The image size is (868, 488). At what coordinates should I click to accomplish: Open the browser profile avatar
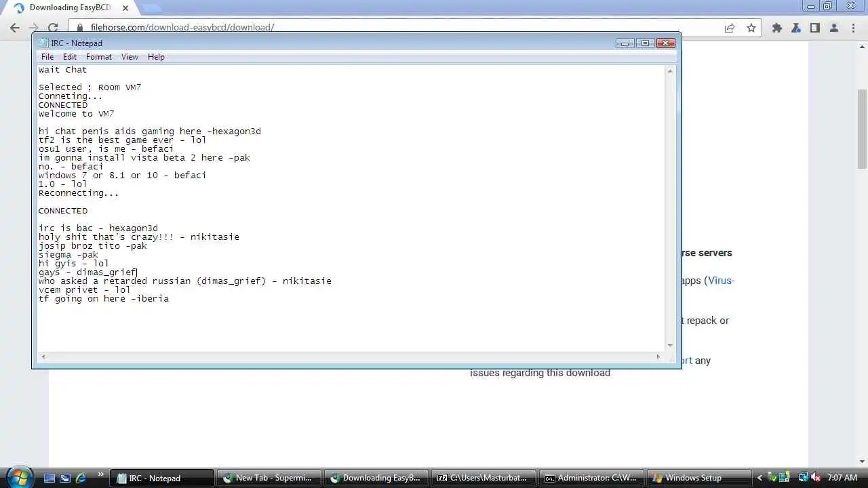coord(834,28)
